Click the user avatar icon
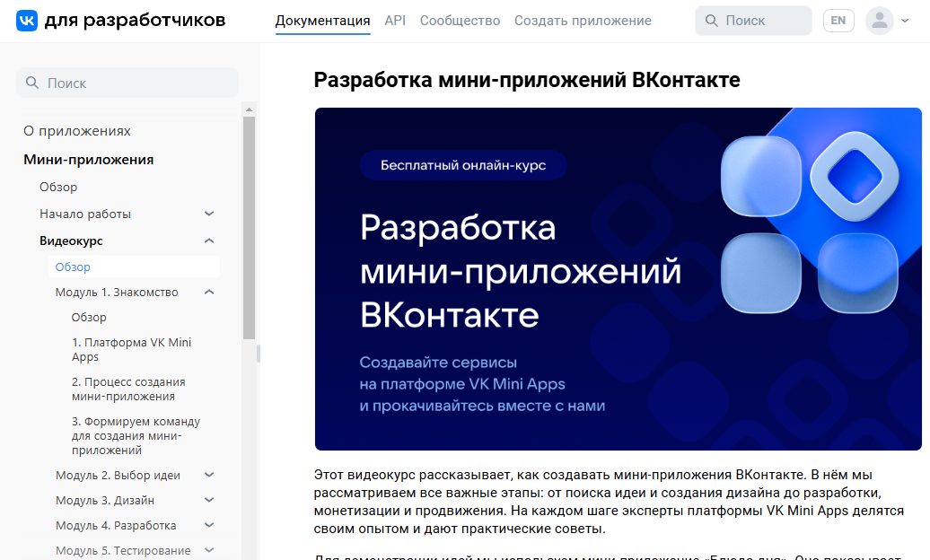Image resolution: width=930 pixels, height=560 pixels. [x=880, y=20]
